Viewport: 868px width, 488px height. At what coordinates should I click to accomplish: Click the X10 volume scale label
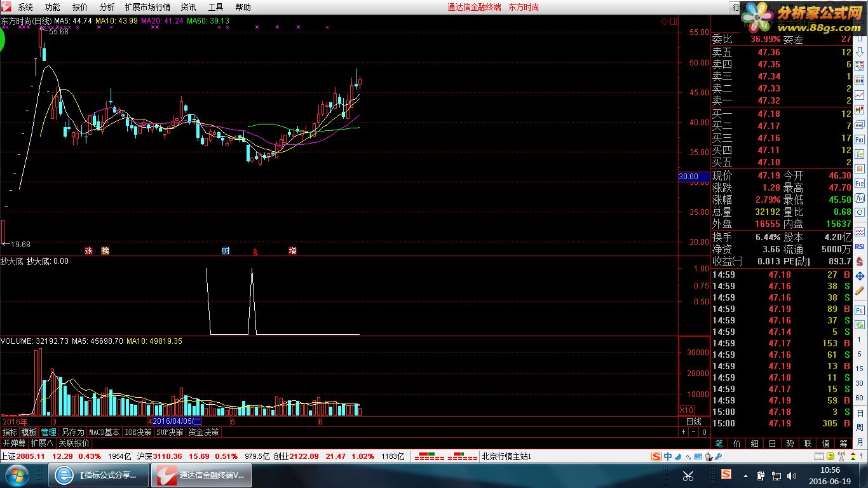coord(687,410)
